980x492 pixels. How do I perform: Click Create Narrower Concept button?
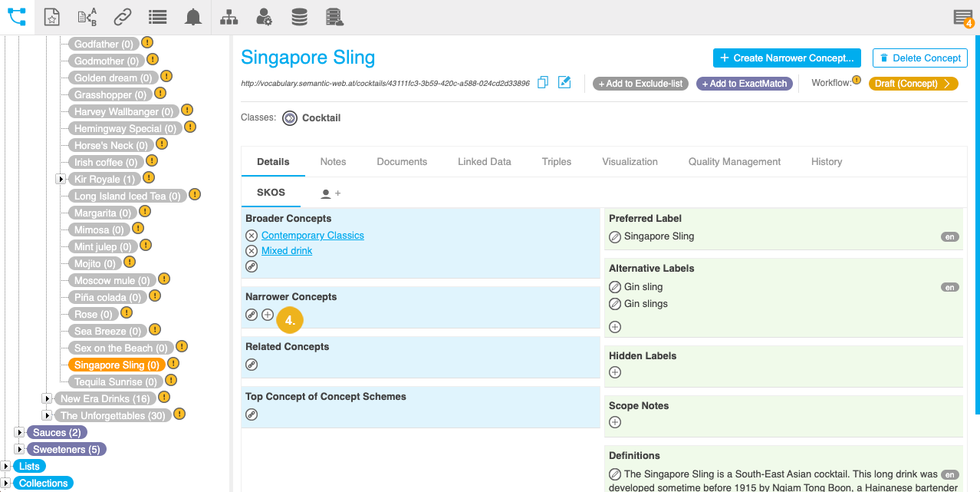[787, 58]
